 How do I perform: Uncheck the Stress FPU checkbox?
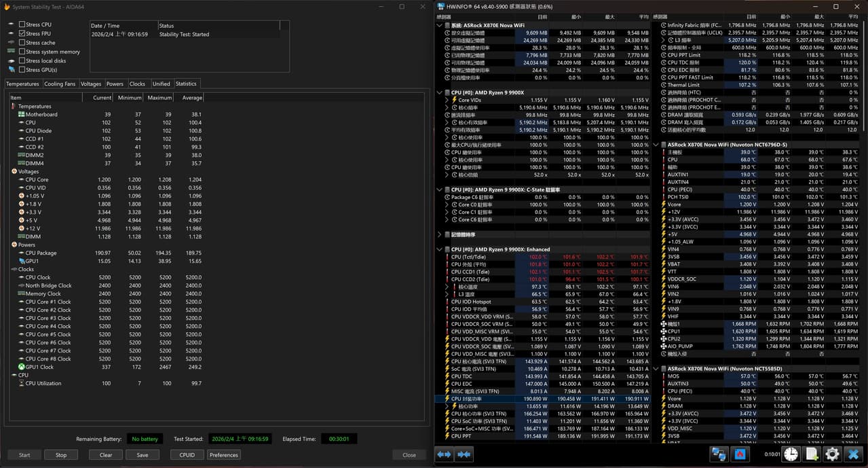pyautogui.click(x=22, y=33)
